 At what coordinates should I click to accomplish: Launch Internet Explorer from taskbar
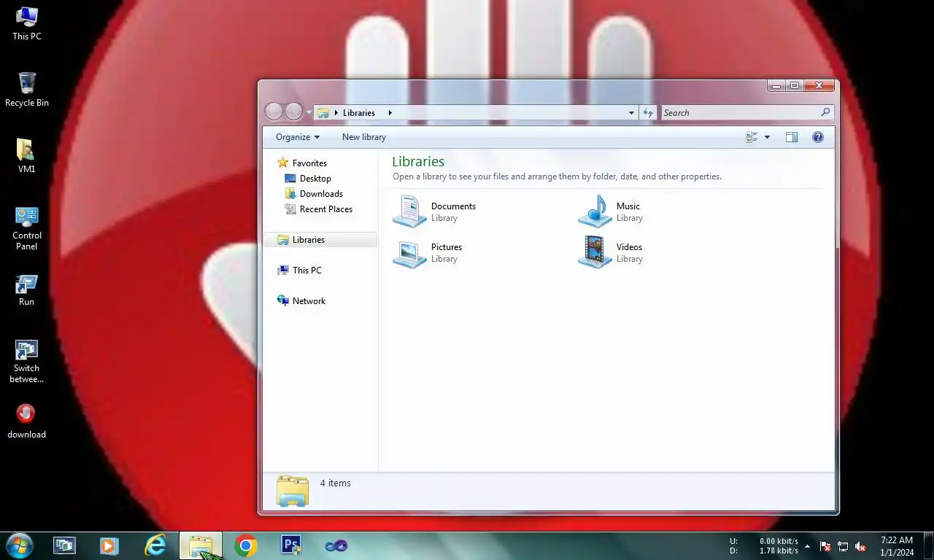tap(155, 545)
